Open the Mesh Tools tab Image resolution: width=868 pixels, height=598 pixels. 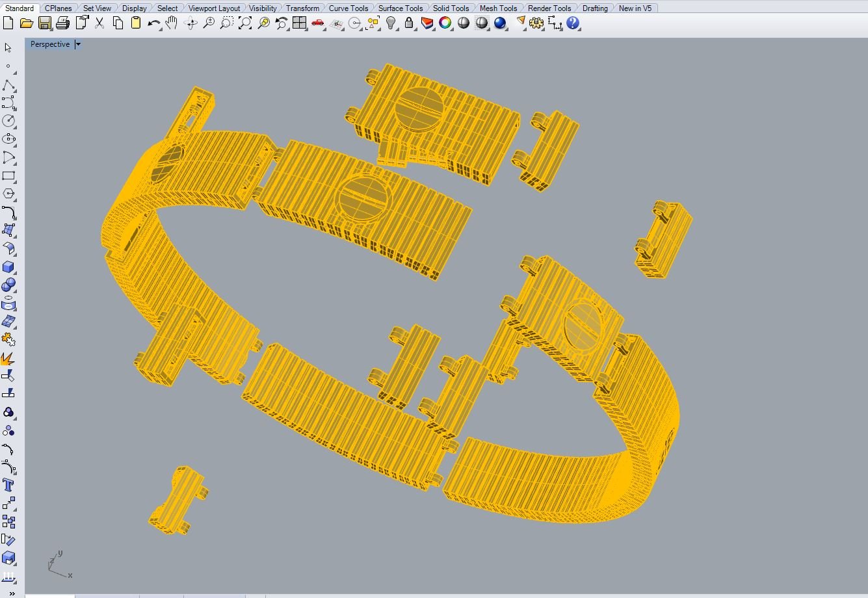pyautogui.click(x=498, y=8)
